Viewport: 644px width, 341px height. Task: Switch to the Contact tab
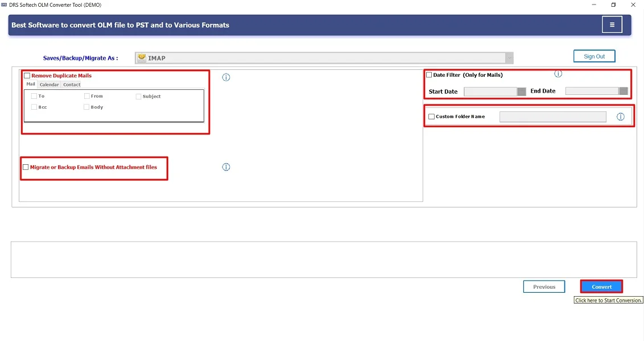(x=71, y=84)
